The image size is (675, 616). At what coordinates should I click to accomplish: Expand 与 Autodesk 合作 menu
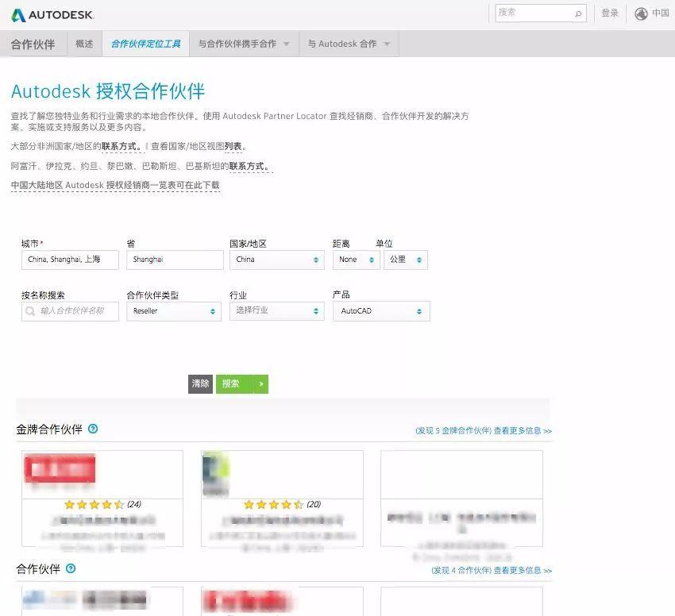(x=349, y=44)
